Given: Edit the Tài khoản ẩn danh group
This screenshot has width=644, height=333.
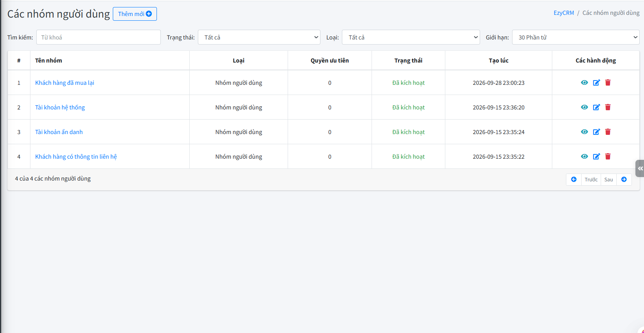Looking at the screenshot, I should click(x=596, y=132).
